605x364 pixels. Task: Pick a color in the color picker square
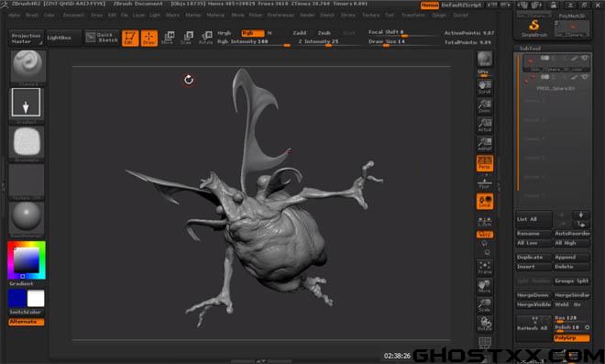tap(27, 259)
